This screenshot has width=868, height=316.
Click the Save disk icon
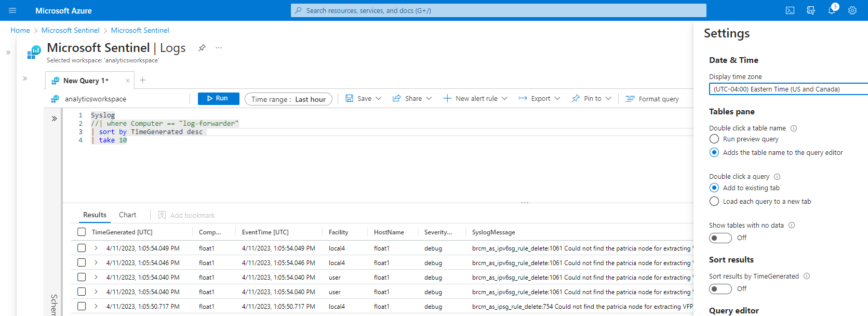[350, 98]
